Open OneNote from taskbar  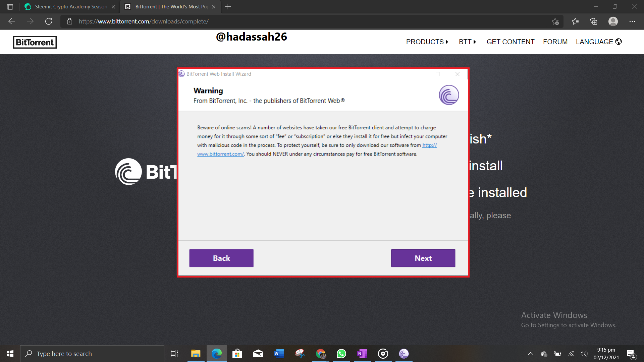[x=362, y=354]
